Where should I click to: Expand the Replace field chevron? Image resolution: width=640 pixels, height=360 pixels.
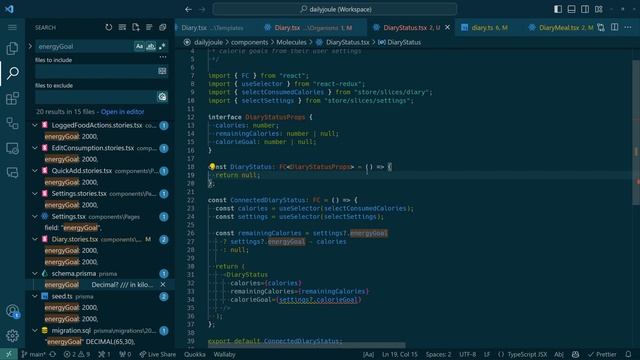click(30, 47)
